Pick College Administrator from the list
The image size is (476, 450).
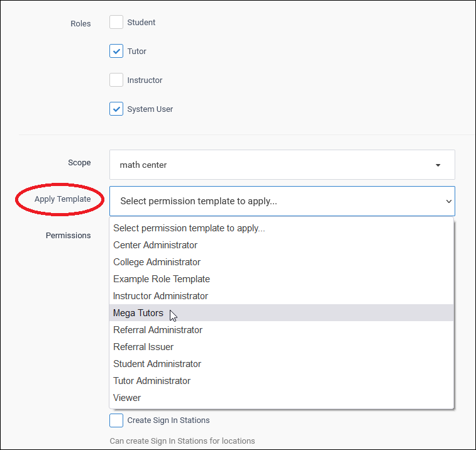tap(157, 262)
